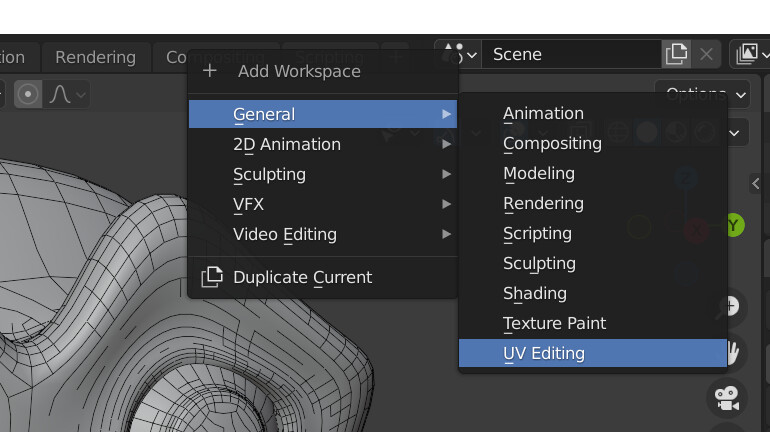Click Duplicate Current workspace entry
Viewport: 770px width, 432px height.
pos(323,277)
